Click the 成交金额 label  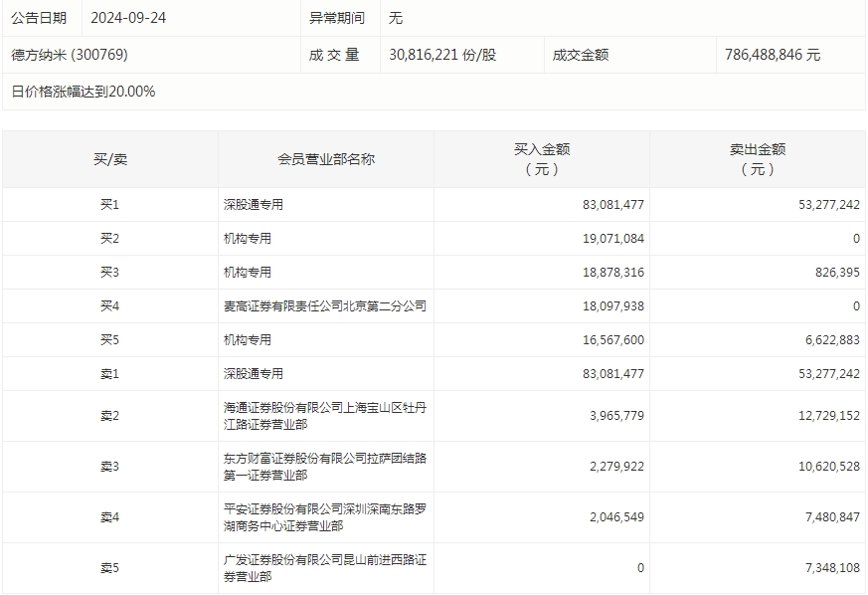(580, 55)
